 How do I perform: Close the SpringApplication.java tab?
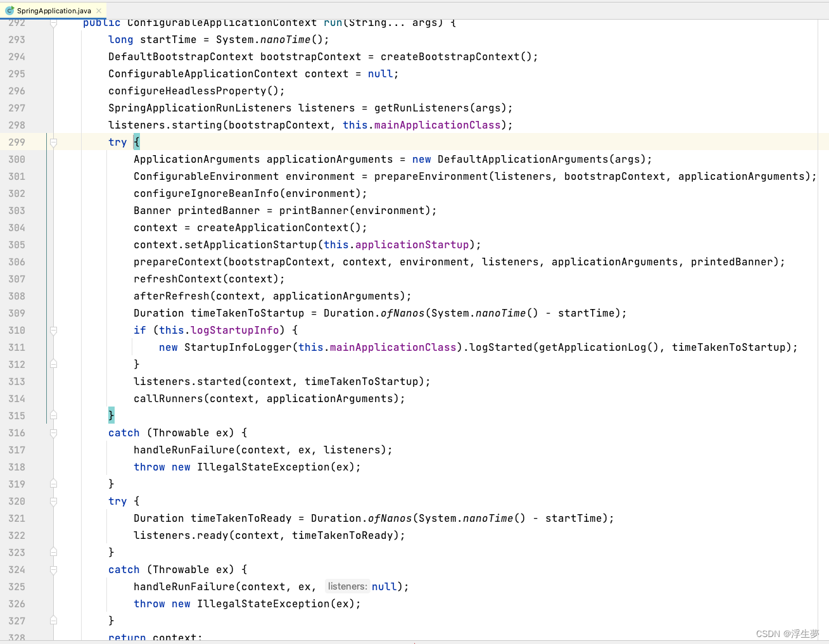[98, 10]
